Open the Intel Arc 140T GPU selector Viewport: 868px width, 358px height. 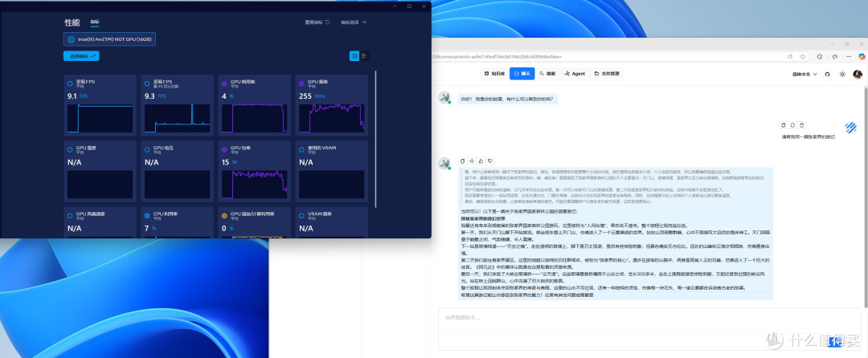tap(109, 39)
